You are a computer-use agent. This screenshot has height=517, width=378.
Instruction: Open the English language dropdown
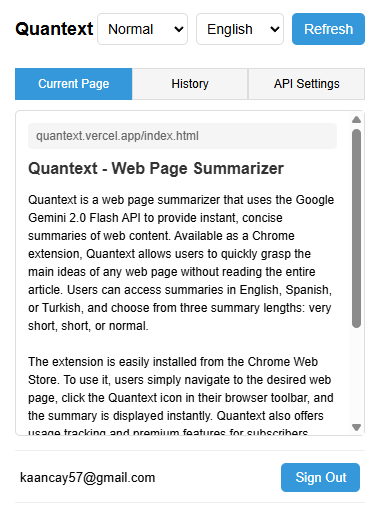[240, 29]
